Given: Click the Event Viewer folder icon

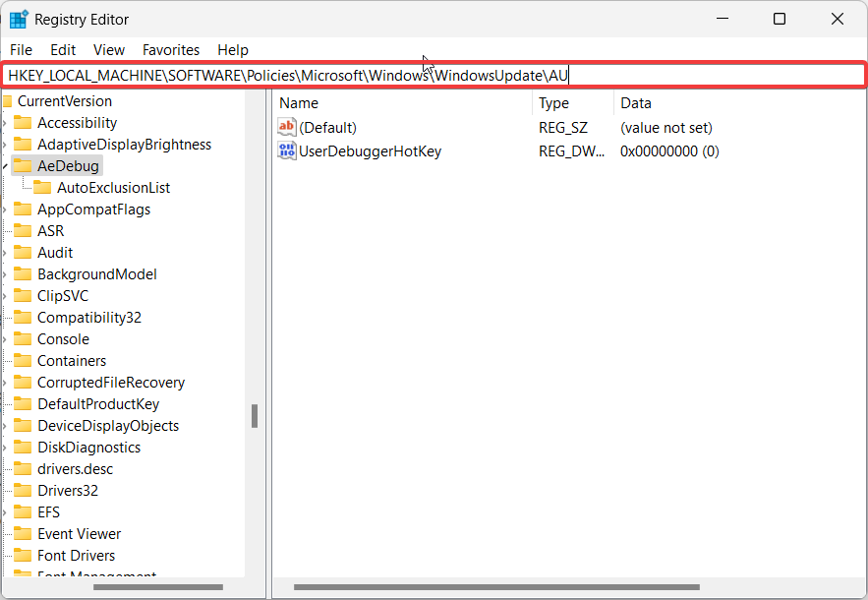Looking at the screenshot, I should 23,533.
